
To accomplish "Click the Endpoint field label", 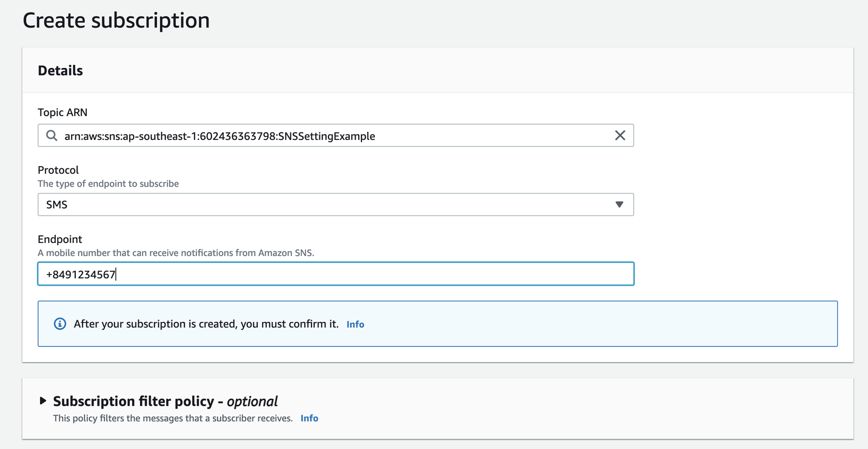I will [x=60, y=239].
